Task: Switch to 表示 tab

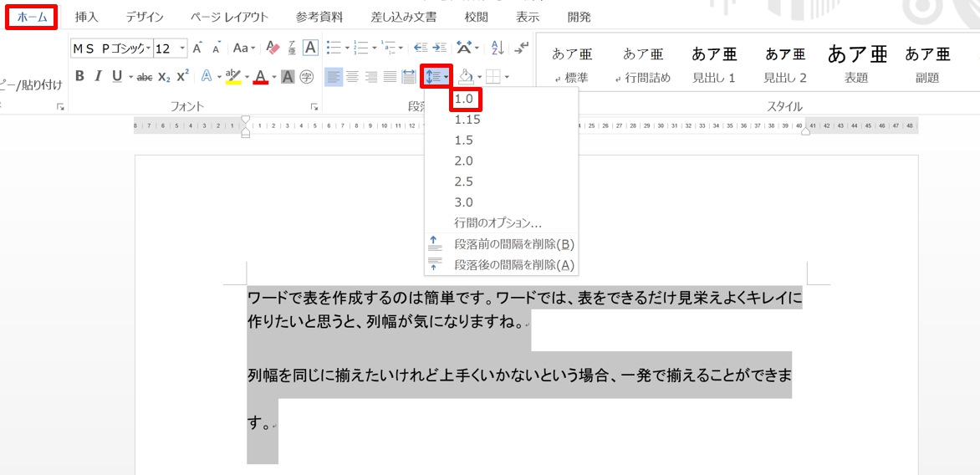Action: [528, 18]
